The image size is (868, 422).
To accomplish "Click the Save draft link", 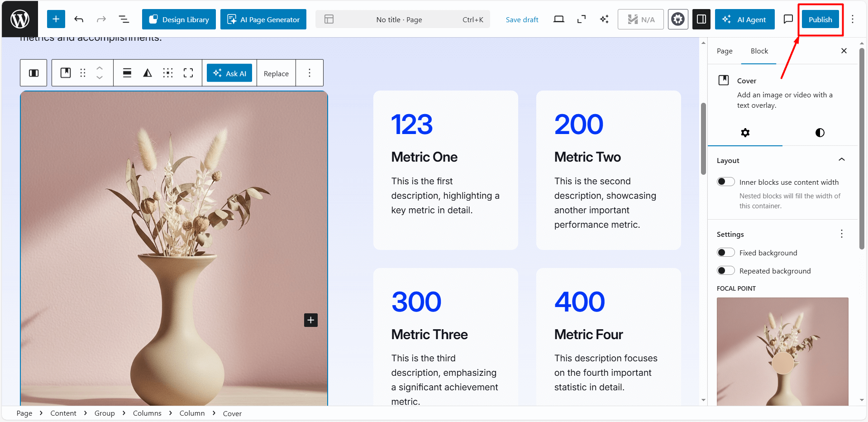I will coord(521,19).
